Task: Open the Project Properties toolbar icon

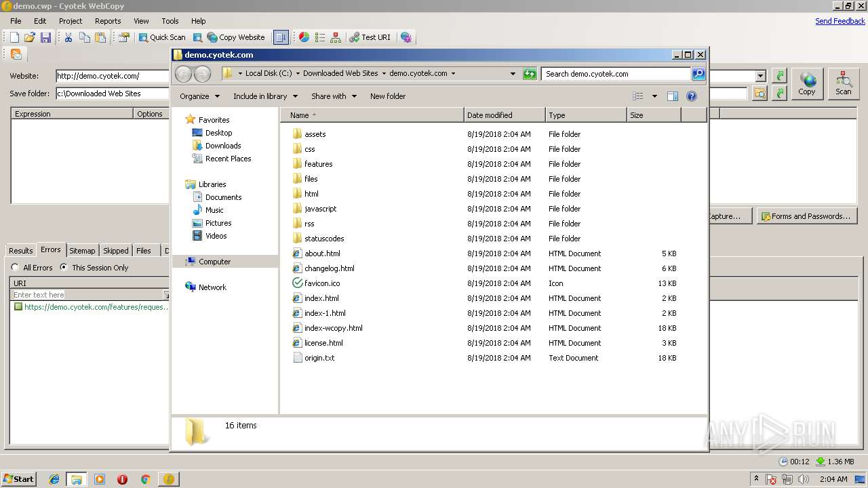Action: (x=123, y=37)
